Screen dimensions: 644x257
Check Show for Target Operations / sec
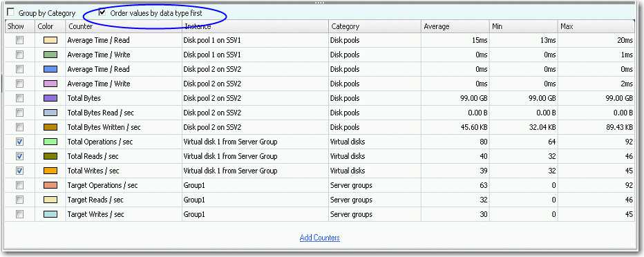[x=19, y=185]
